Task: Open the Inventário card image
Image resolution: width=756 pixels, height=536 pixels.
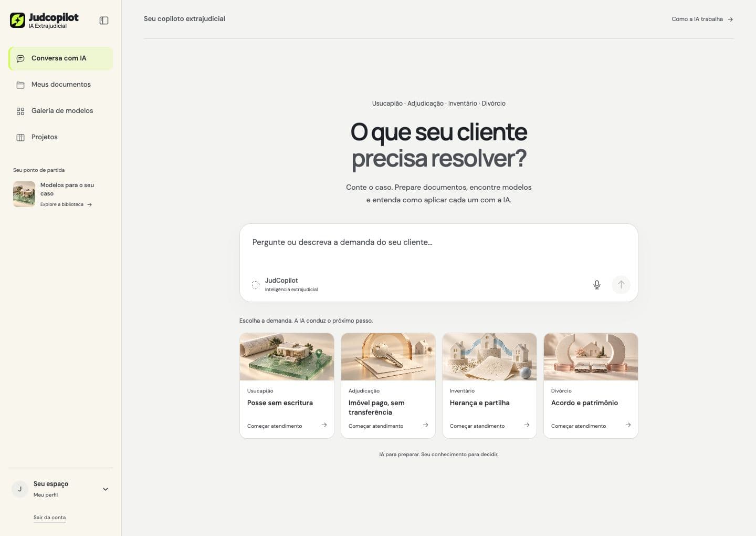Action: [x=489, y=357]
